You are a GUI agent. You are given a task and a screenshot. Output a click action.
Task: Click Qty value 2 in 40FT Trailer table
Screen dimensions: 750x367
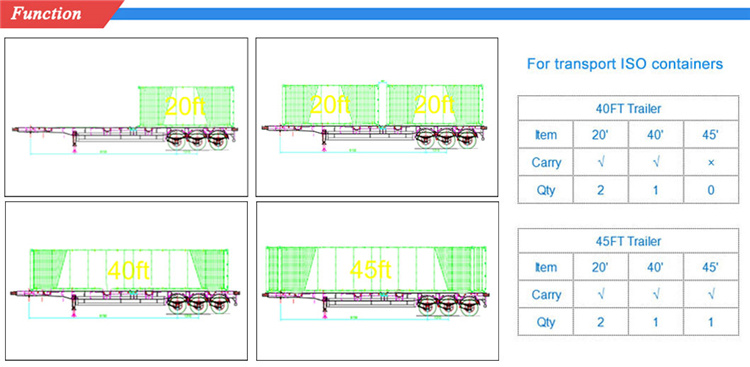[x=600, y=190]
